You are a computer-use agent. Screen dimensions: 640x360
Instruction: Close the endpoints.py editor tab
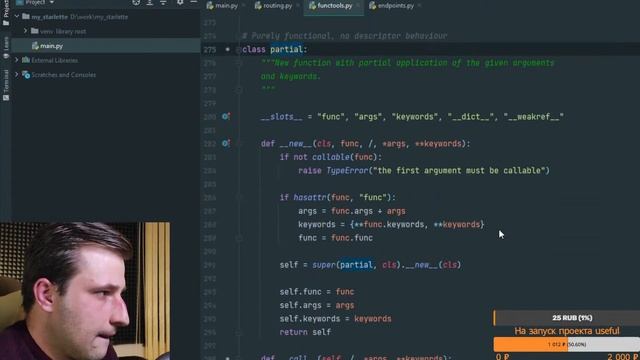pos(419,5)
